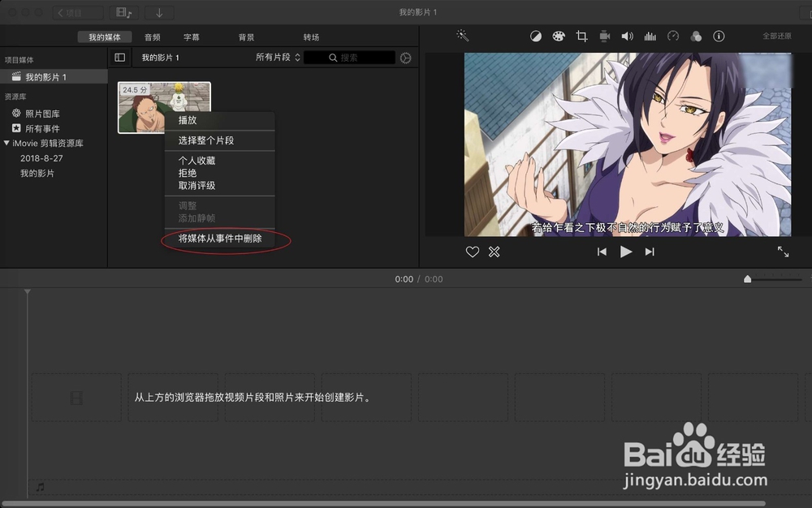
Task: Click the video preview in the viewer
Action: coord(627,144)
